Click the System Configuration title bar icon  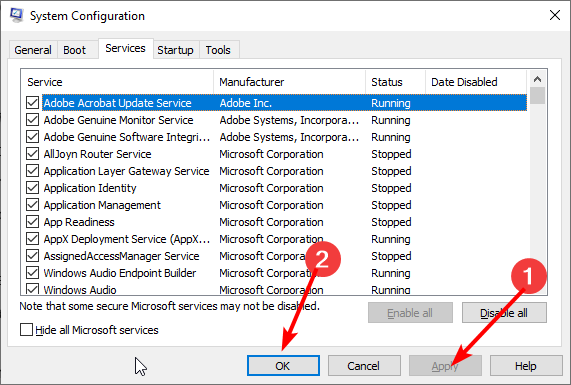(x=16, y=15)
